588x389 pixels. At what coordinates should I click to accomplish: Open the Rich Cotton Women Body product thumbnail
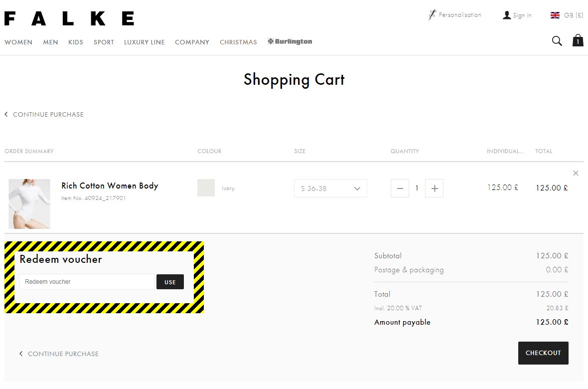coord(29,204)
